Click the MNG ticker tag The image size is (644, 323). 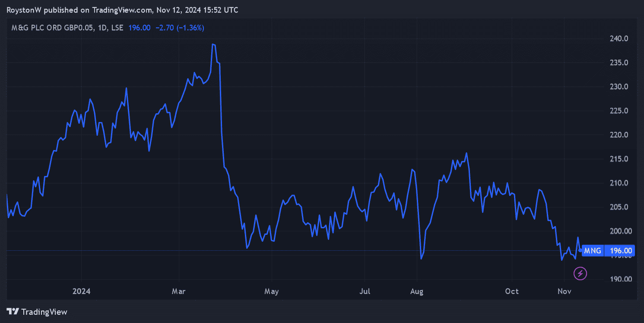point(592,250)
